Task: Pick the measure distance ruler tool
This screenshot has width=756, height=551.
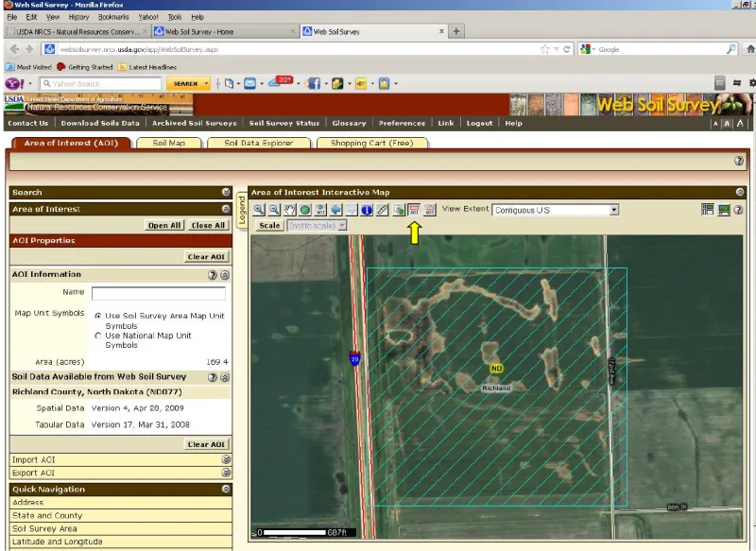Action: click(382, 210)
